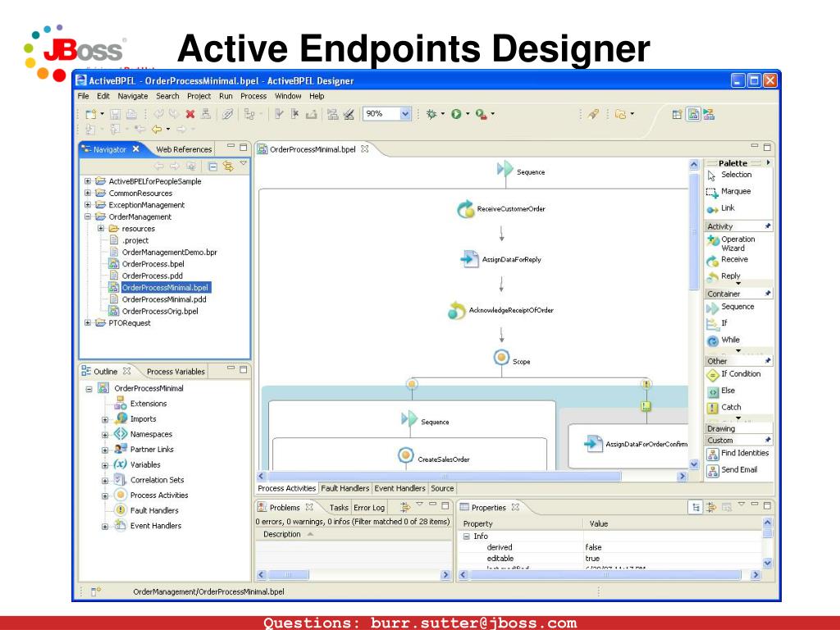
Task: Pick the Else item in the Palette
Action: click(721, 391)
